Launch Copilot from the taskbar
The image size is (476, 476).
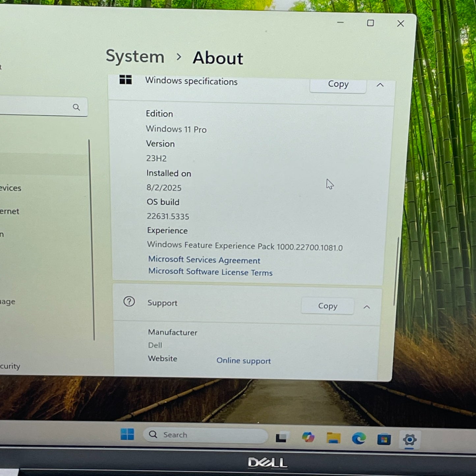pyautogui.click(x=308, y=437)
